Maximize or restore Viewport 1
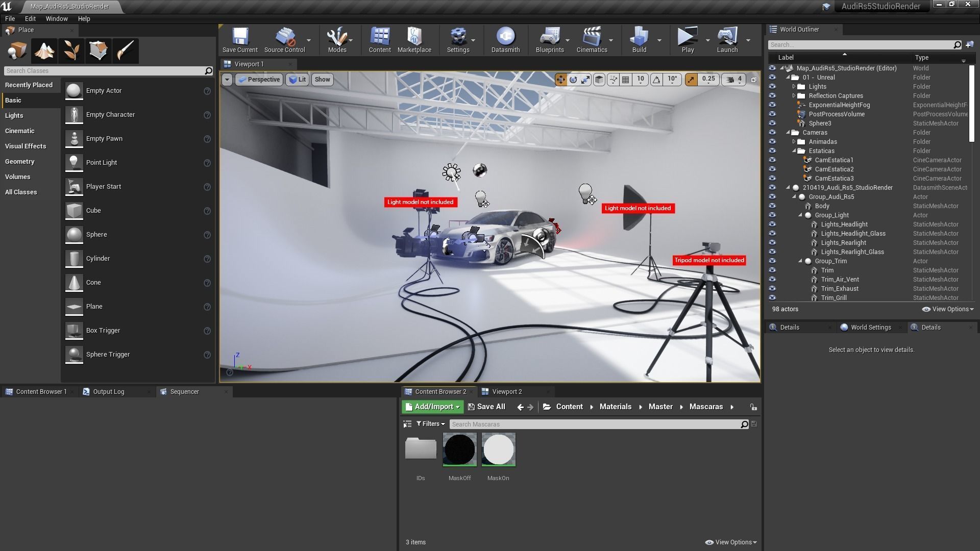Image resolution: width=980 pixels, height=551 pixels. [x=753, y=80]
